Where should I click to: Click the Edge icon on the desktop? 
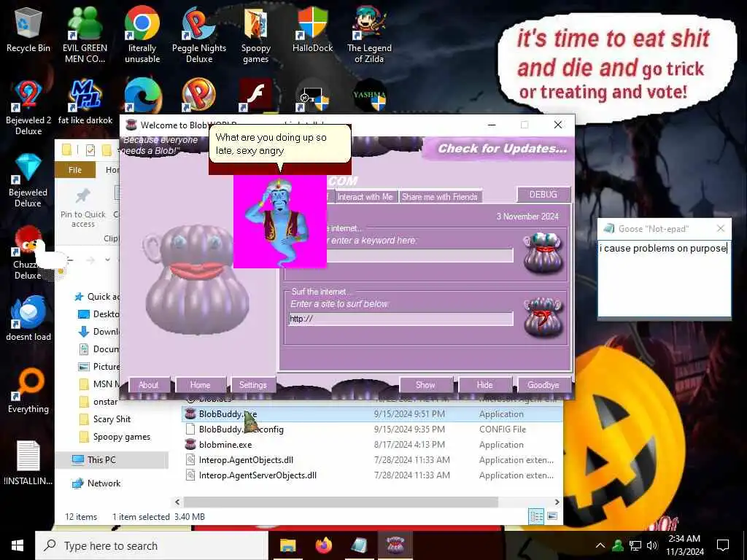click(142, 96)
